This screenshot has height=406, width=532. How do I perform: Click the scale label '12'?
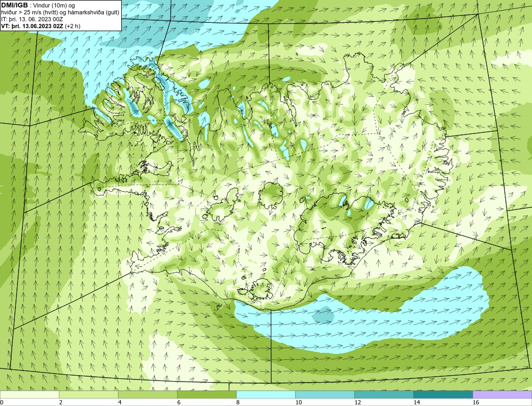[358, 402]
